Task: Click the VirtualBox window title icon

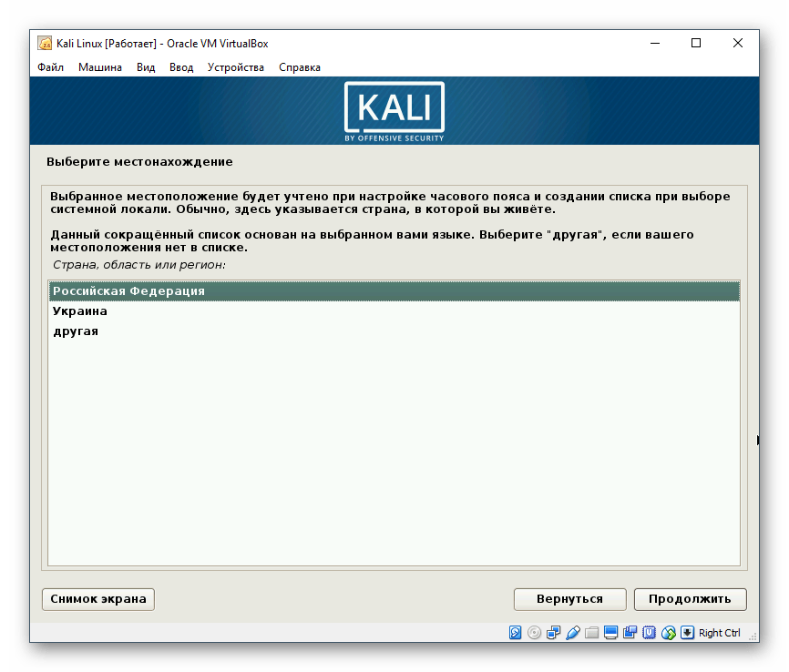Action: pyautogui.click(x=43, y=43)
